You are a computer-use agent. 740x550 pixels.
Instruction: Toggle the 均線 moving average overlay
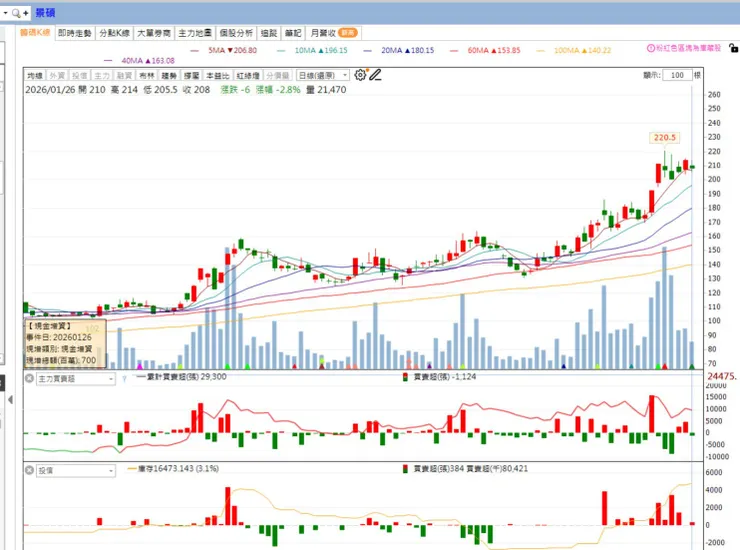[35, 76]
